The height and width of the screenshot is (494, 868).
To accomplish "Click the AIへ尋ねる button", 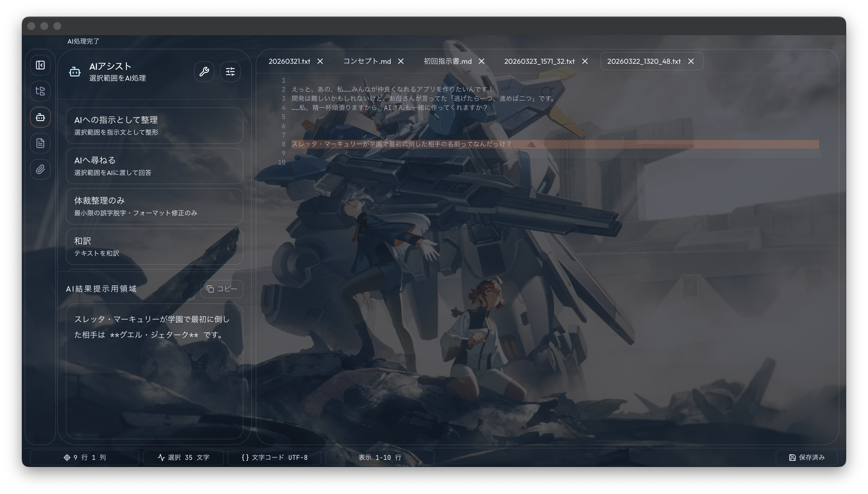I will 154,166.
